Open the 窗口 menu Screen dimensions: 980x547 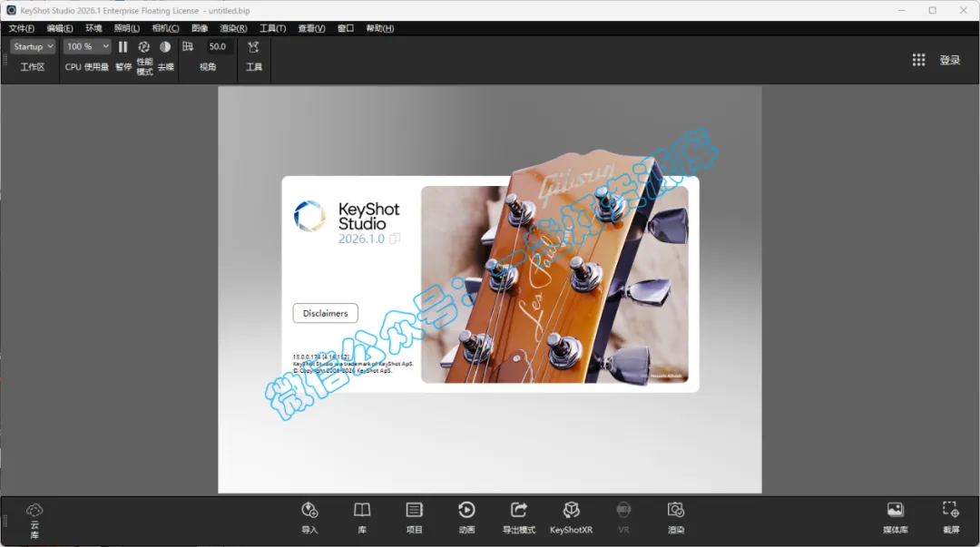click(346, 28)
